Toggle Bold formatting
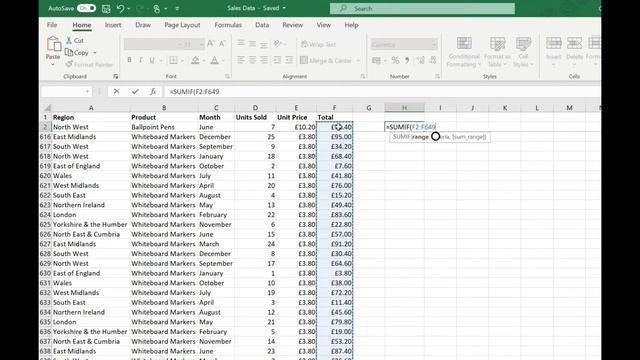 tap(129, 60)
